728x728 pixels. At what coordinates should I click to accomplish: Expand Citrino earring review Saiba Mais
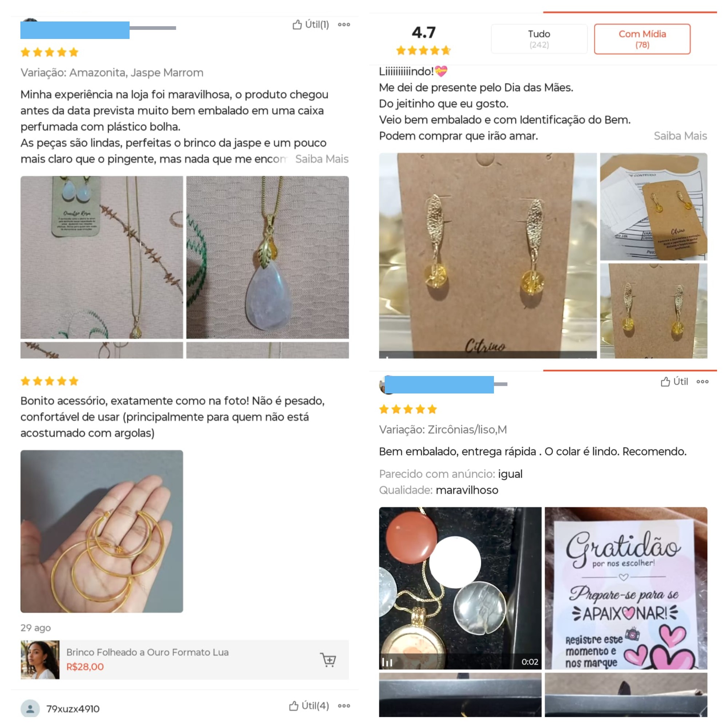[680, 136]
